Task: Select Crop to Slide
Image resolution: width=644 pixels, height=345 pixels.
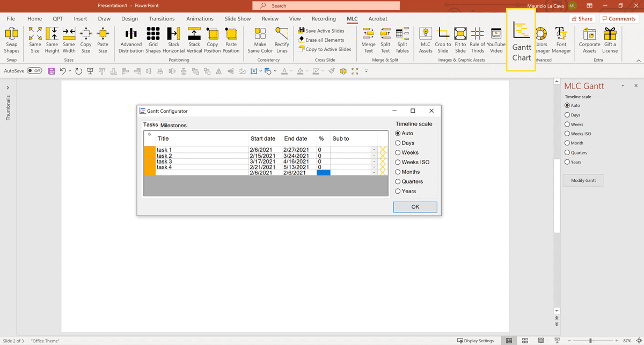Action: (443, 40)
